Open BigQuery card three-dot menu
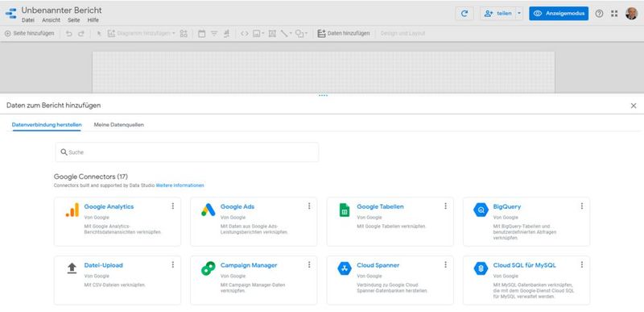The image size is (644, 312). pyautogui.click(x=582, y=206)
